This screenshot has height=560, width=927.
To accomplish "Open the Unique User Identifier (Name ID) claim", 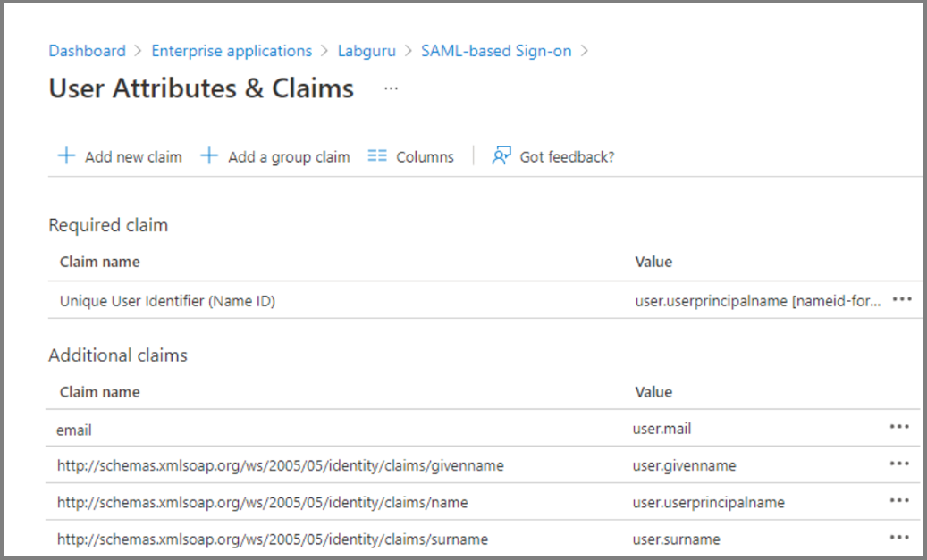I will tap(167, 302).
